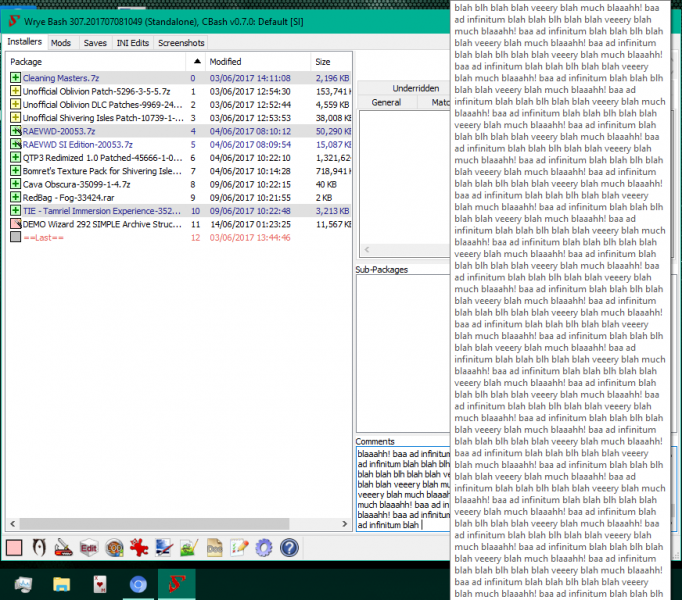Viewport: 682px width, 600px height.
Task: Select the RAEVWD-20053.7z package name
Action: tap(59, 131)
